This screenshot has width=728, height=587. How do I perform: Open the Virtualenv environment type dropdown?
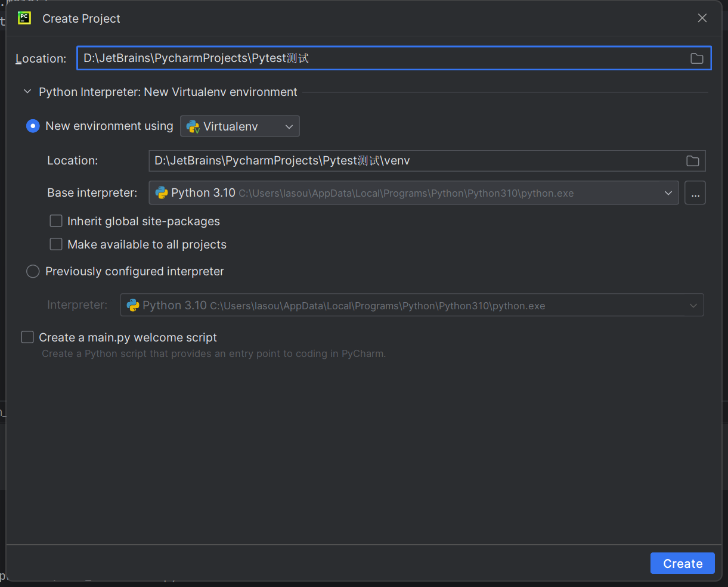pos(240,126)
